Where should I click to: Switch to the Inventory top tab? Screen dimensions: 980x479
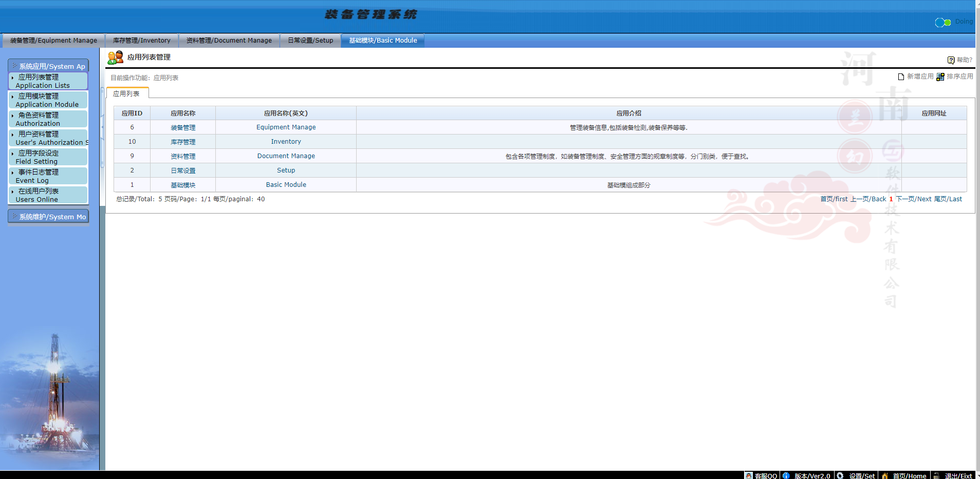point(141,41)
